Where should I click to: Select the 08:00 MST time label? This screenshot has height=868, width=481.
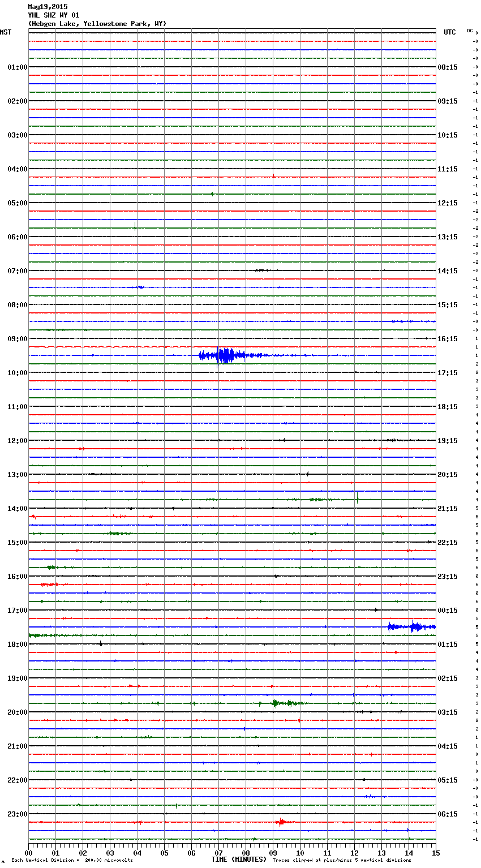18,305
